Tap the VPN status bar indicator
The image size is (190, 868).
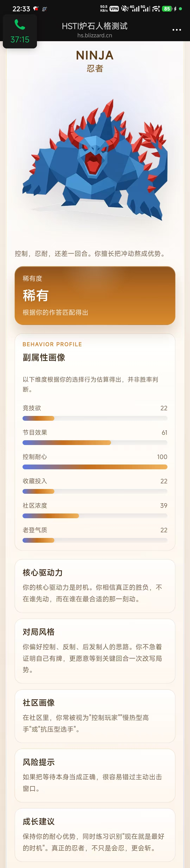[x=114, y=9]
